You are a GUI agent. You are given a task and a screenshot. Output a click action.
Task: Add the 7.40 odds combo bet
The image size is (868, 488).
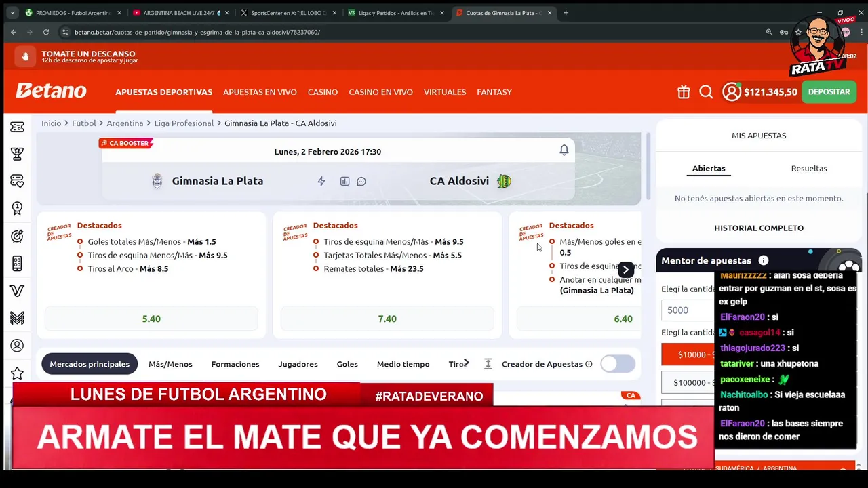[x=387, y=319]
